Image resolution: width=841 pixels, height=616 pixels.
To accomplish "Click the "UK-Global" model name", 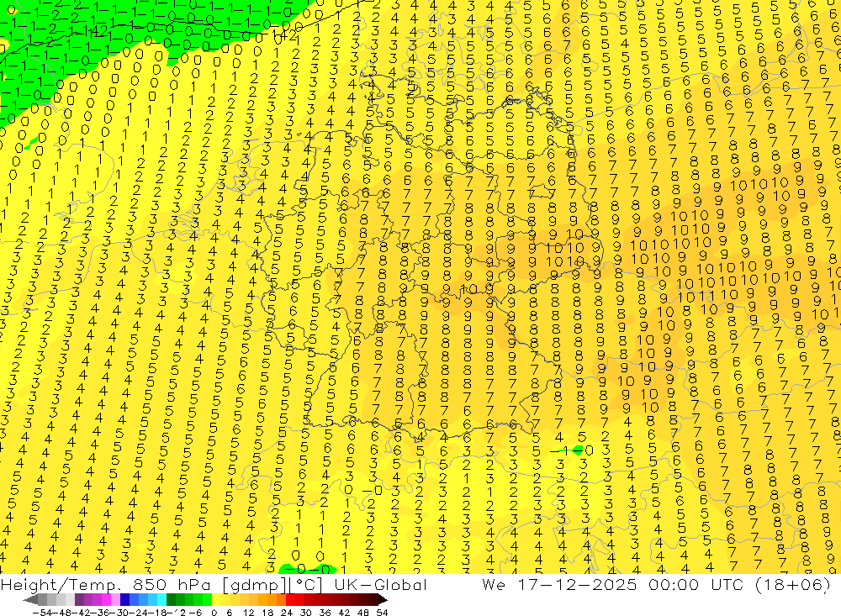I will (x=380, y=584).
